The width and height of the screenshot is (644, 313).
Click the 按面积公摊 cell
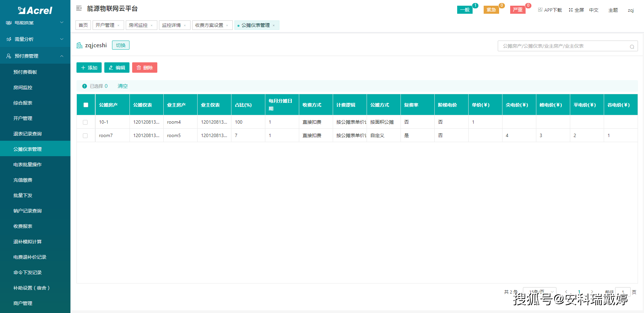click(383, 122)
